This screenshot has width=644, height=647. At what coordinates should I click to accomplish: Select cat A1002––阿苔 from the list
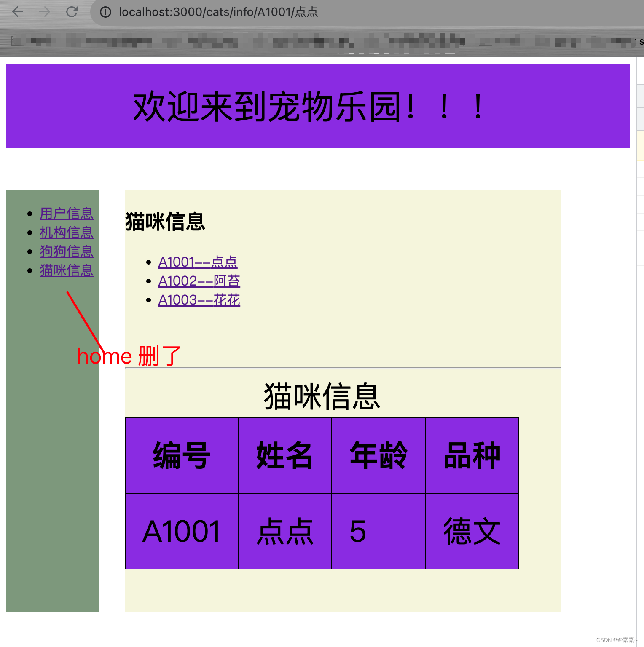coord(199,281)
